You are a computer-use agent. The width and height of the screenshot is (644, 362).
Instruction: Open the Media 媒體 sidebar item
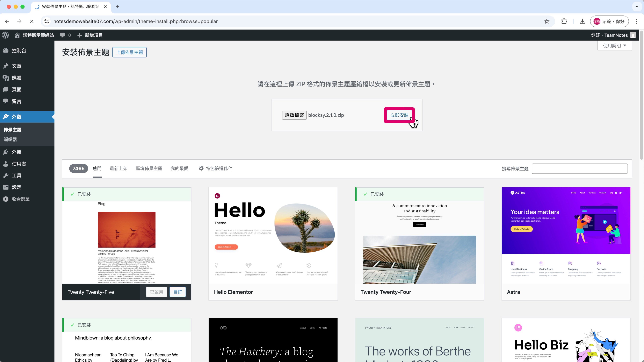click(16, 78)
